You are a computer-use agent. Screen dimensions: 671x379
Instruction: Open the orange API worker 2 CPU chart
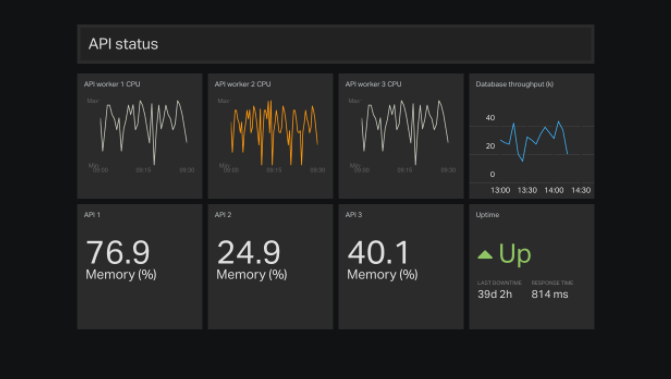coord(274,133)
